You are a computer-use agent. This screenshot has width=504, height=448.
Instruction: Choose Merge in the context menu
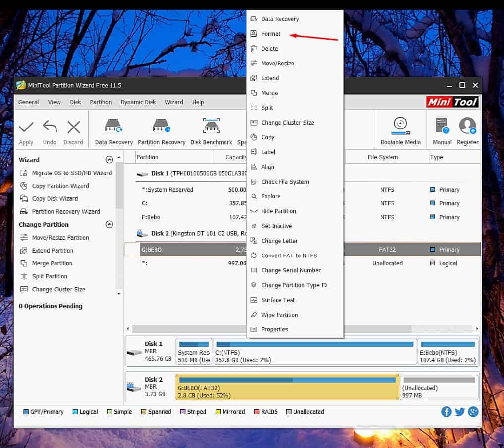click(x=295, y=93)
